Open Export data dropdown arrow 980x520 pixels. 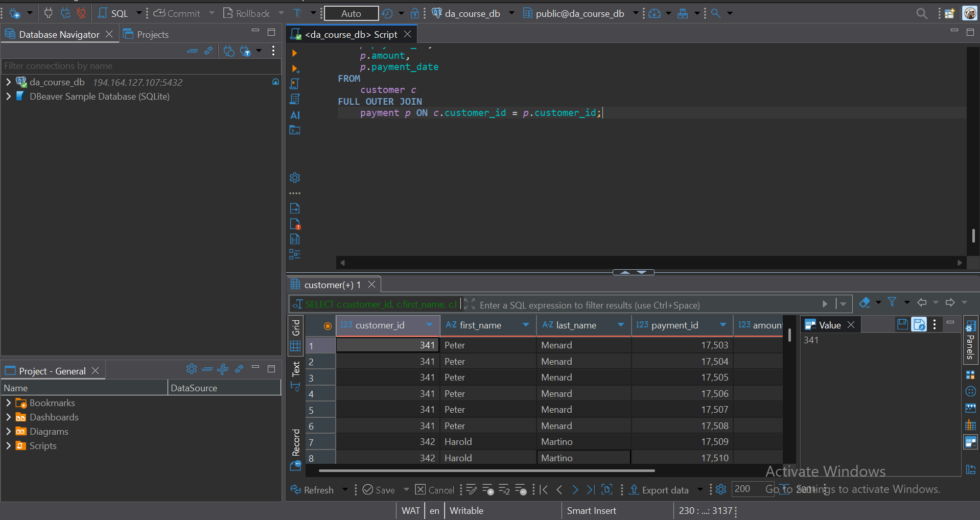[700, 490]
